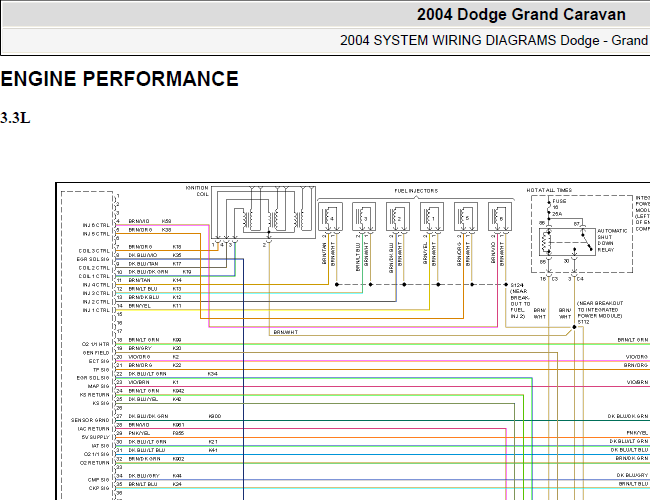Click the 'IAC RETURN' pin label
Screen dimensions: 650x500
tap(94, 429)
